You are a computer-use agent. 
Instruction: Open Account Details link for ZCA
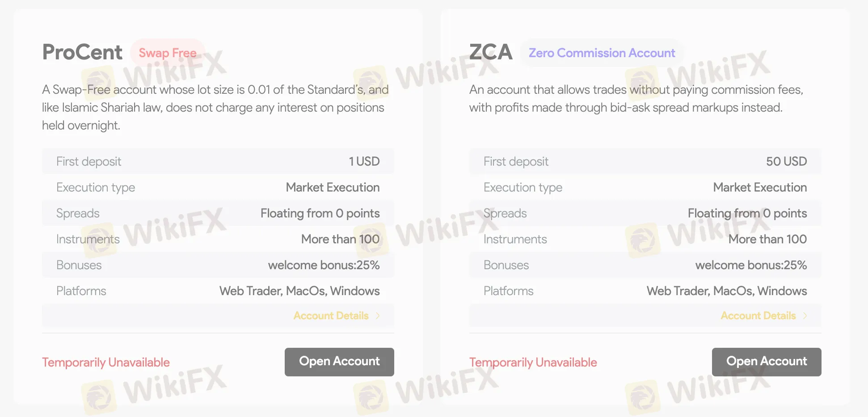[x=758, y=316]
